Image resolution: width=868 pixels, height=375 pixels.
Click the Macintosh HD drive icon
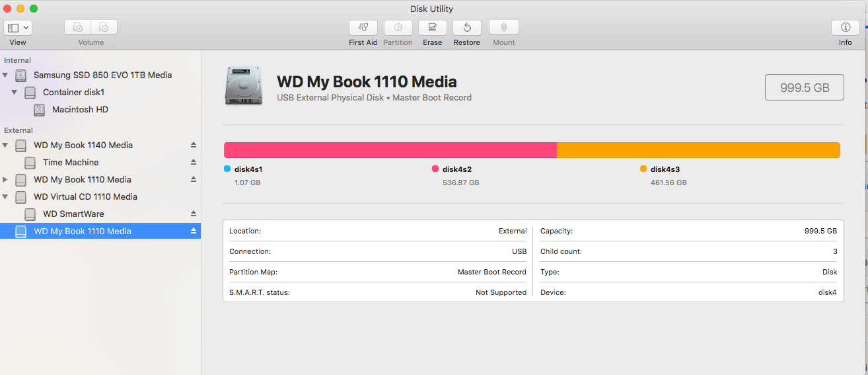[x=40, y=110]
